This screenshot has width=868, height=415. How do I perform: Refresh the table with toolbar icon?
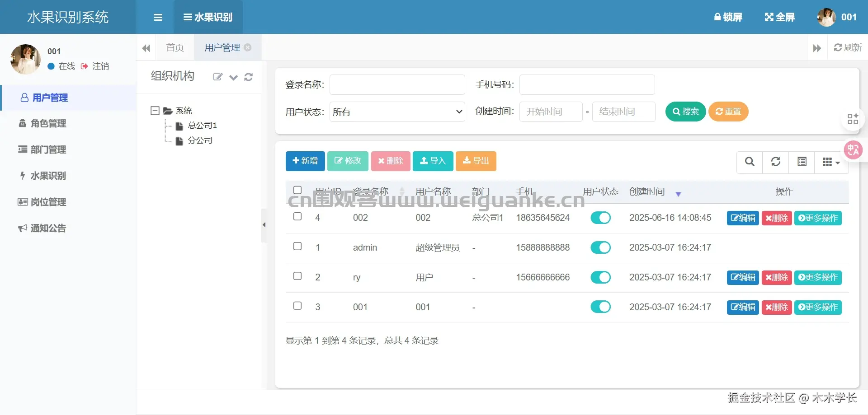pyautogui.click(x=776, y=162)
